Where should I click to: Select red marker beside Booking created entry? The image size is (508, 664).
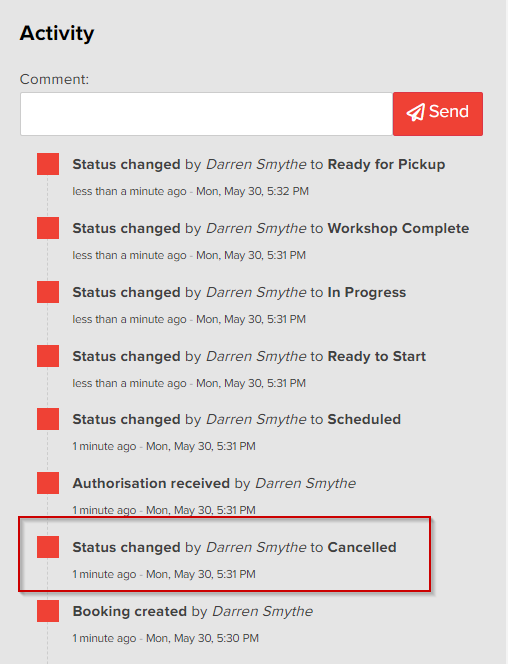pos(48,611)
